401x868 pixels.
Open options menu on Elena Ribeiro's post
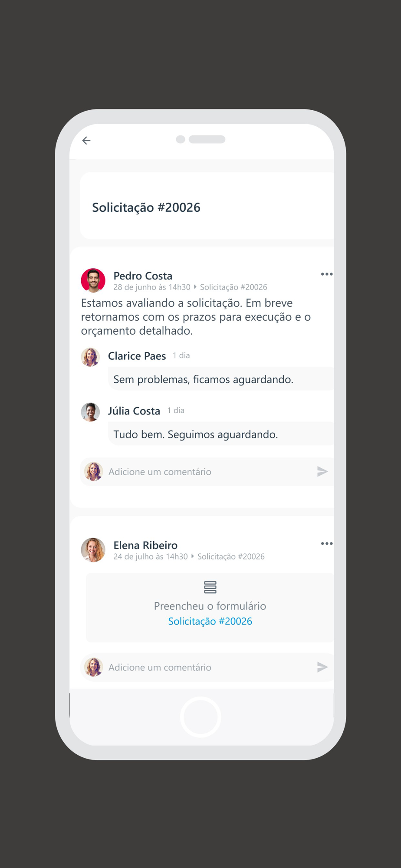[x=327, y=544]
